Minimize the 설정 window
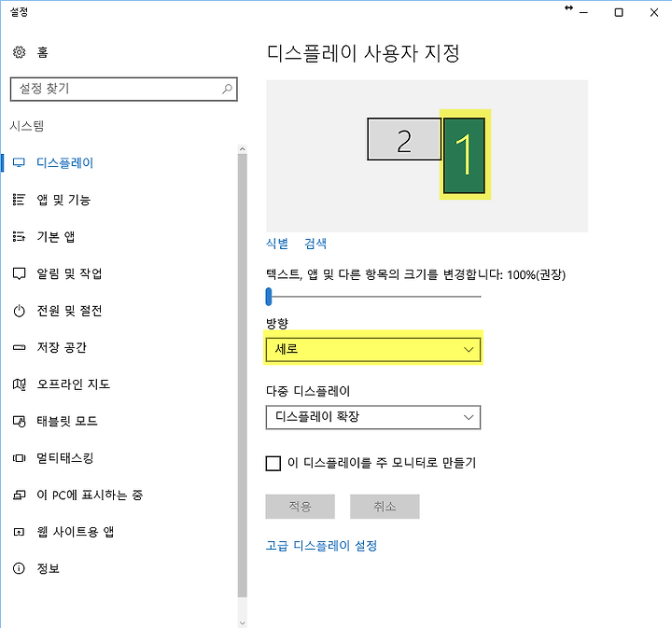 click(x=583, y=12)
